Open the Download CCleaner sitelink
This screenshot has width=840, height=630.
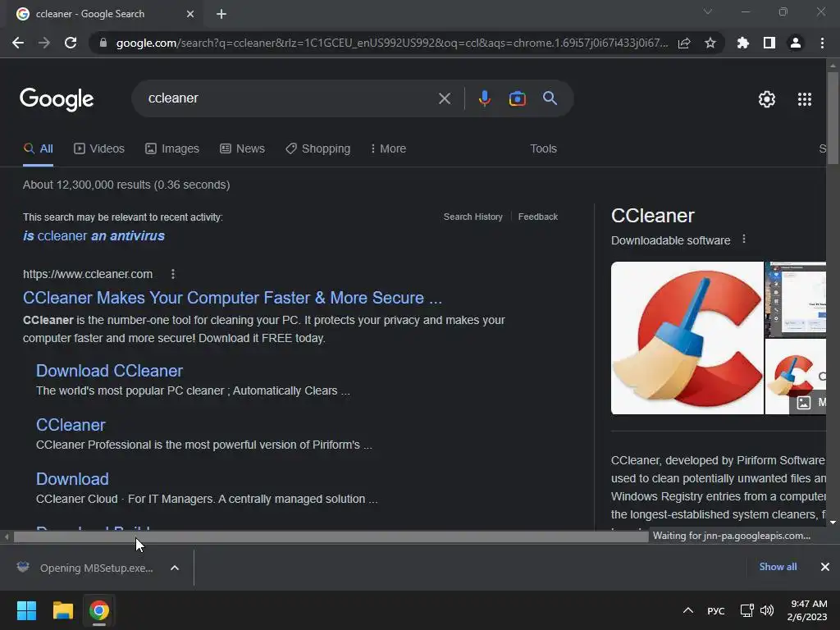[109, 371]
